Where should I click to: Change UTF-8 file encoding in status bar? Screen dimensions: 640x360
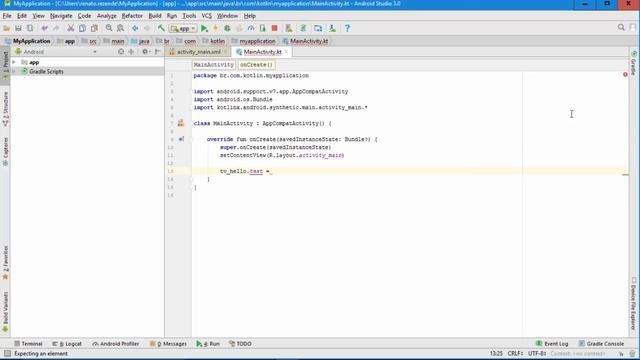pyautogui.click(x=537, y=353)
